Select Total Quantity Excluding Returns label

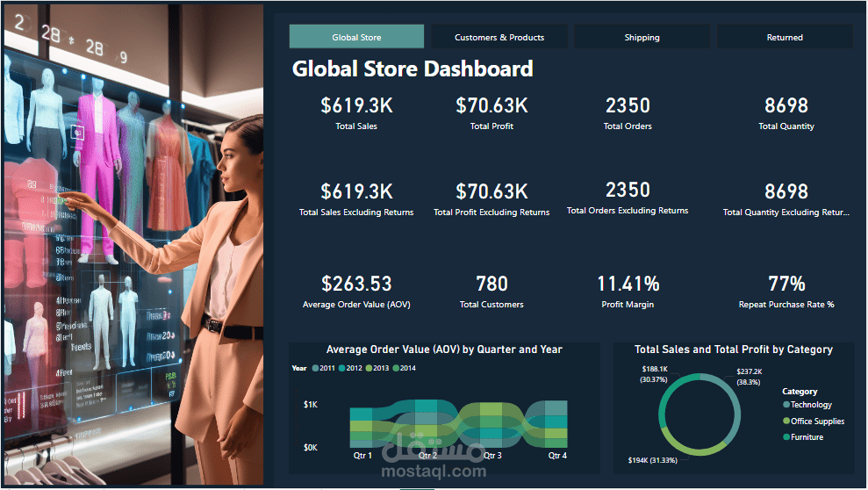pyautogui.click(x=786, y=212)
